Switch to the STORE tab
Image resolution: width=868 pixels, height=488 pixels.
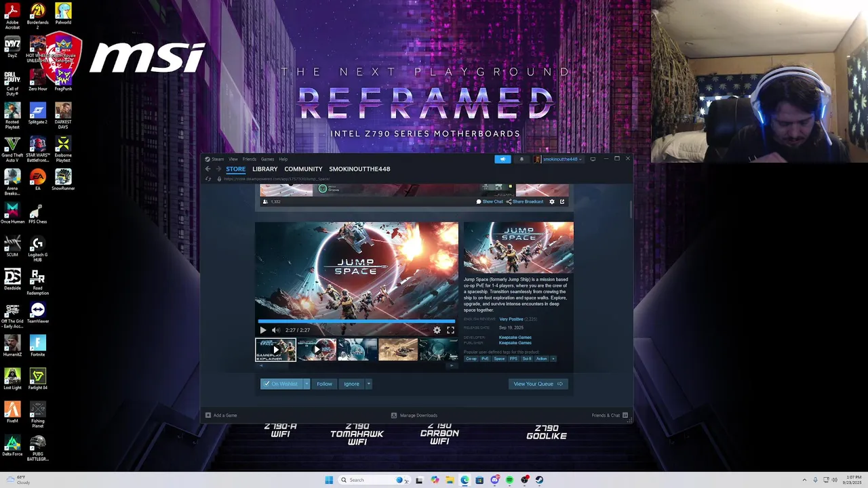[x=236, y=169]
